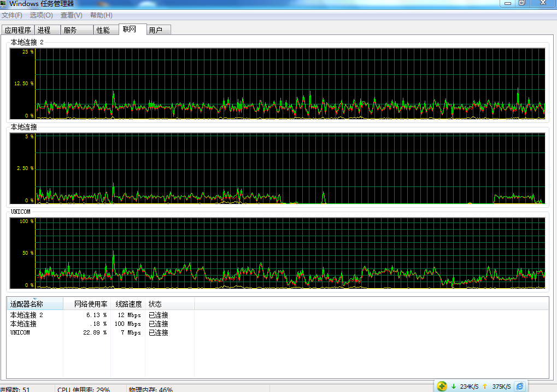Sort by 状态 column header
The height and width of the screenshot is (392, 557).
170,304
